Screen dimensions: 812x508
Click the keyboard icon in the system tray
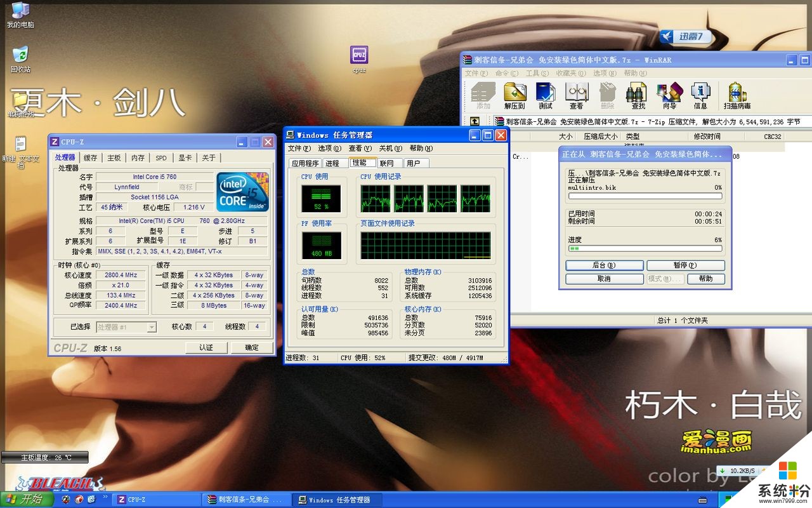pos(703,500)
